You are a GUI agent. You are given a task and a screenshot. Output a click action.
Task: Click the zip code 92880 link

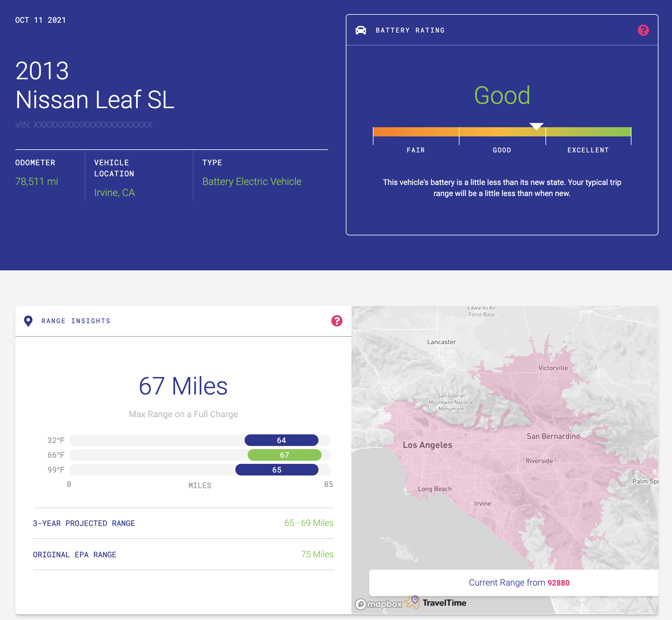click(558, 583)
